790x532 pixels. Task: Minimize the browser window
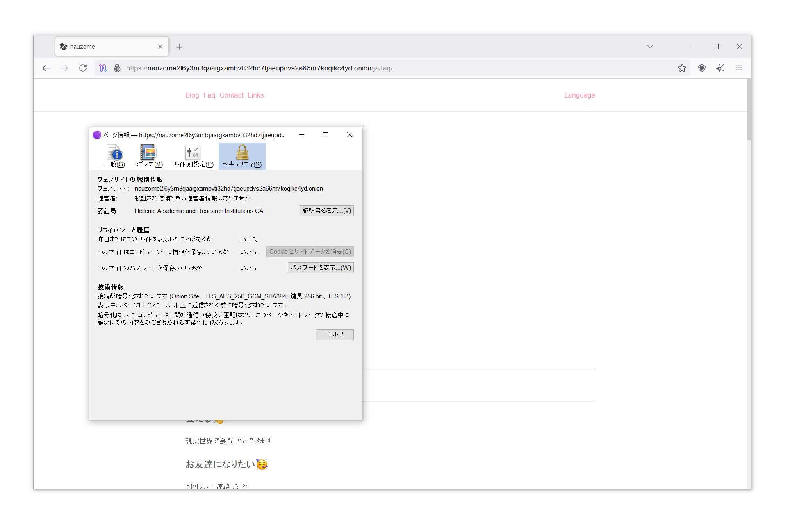click(x=693, y=47)
